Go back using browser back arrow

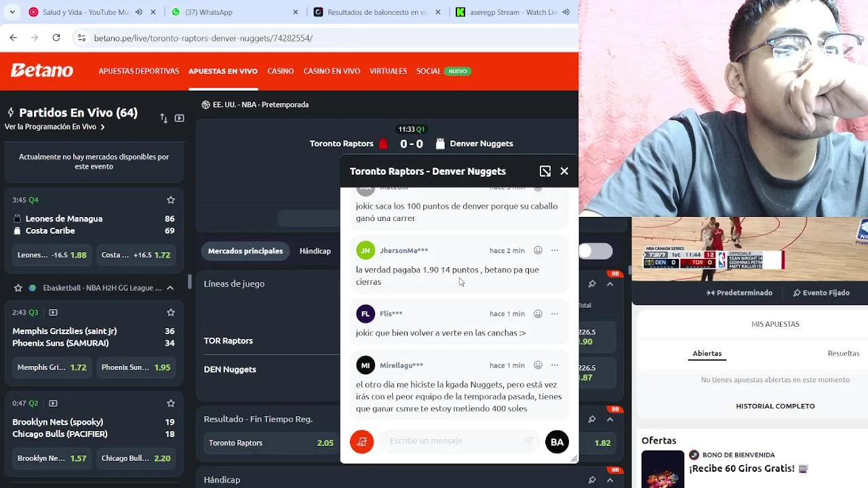(x=13, y=38)
